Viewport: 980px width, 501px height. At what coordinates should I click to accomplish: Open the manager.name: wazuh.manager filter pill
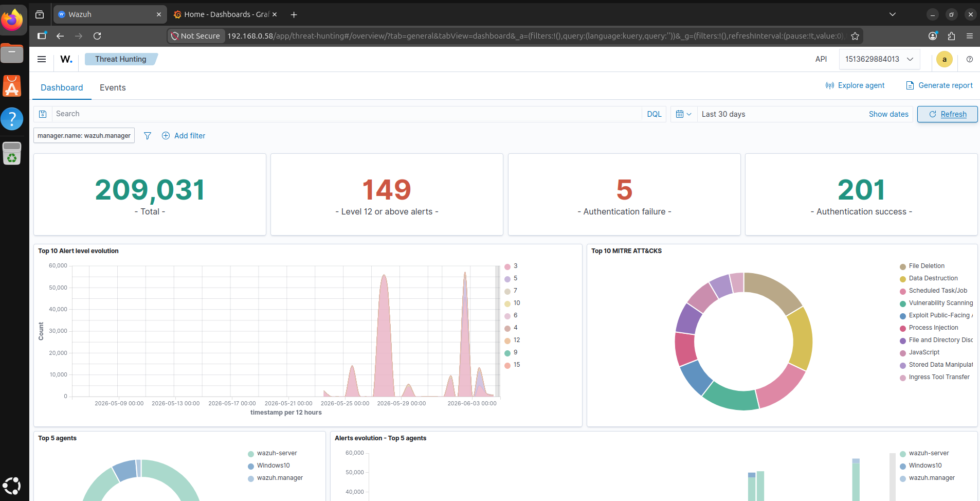click(84, 136)
